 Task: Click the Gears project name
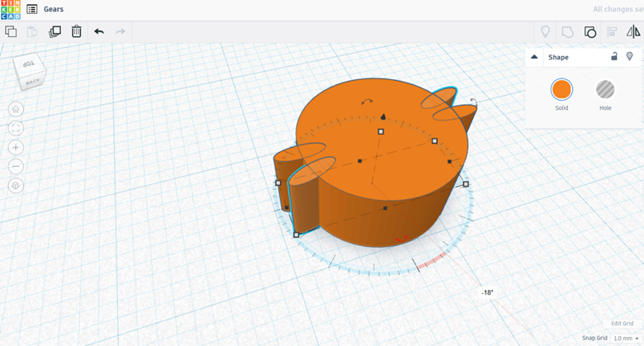click(x=54, y=9)
